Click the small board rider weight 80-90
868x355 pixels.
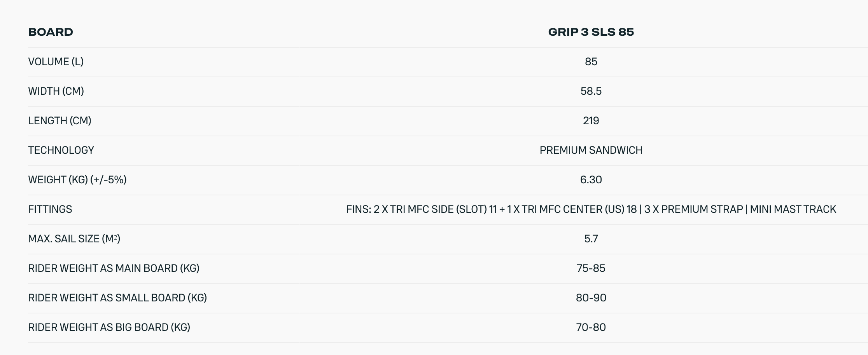[591, 298]
